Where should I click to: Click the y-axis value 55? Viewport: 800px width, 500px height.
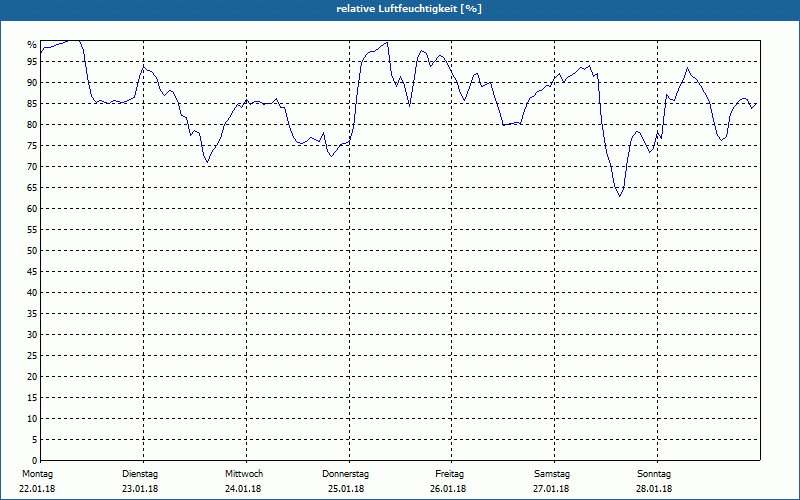tap(32, 230)
